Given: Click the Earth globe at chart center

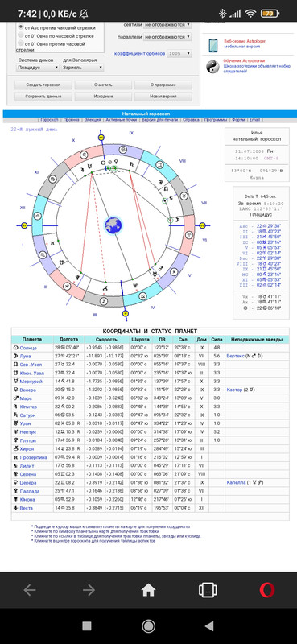Looking at the screenshot, I should tap(113, 225).
